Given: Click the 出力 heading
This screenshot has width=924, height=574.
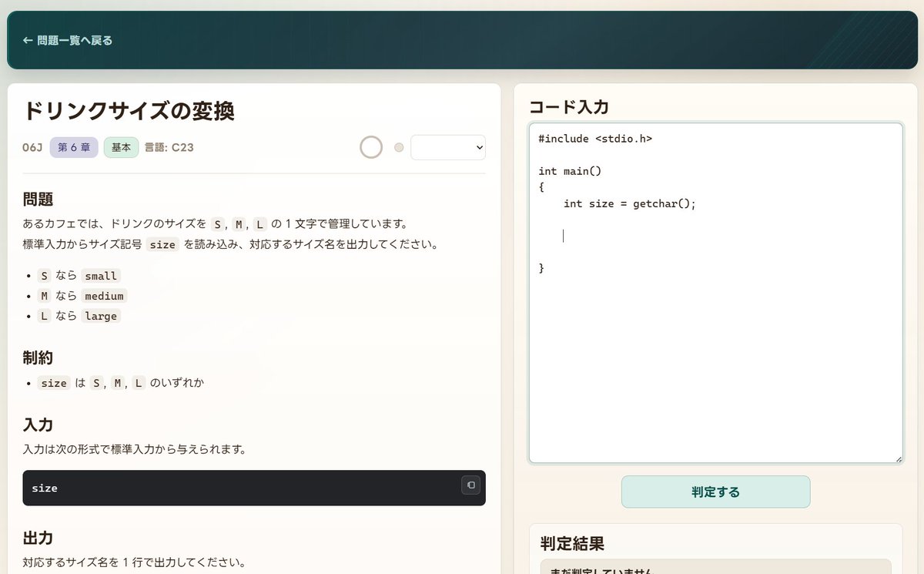Looking at the screenshot, I should coord(38,538).
